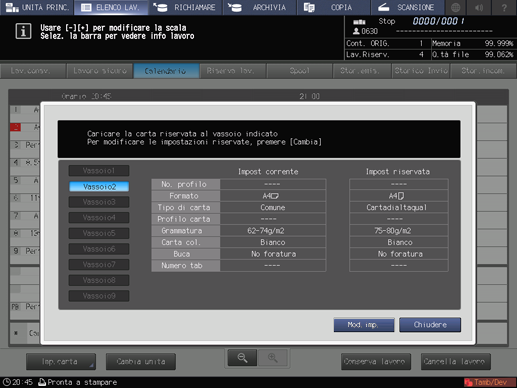Click the Cancella lavoro button
This screenshot has width=517, height=388.
coord(456,362)
